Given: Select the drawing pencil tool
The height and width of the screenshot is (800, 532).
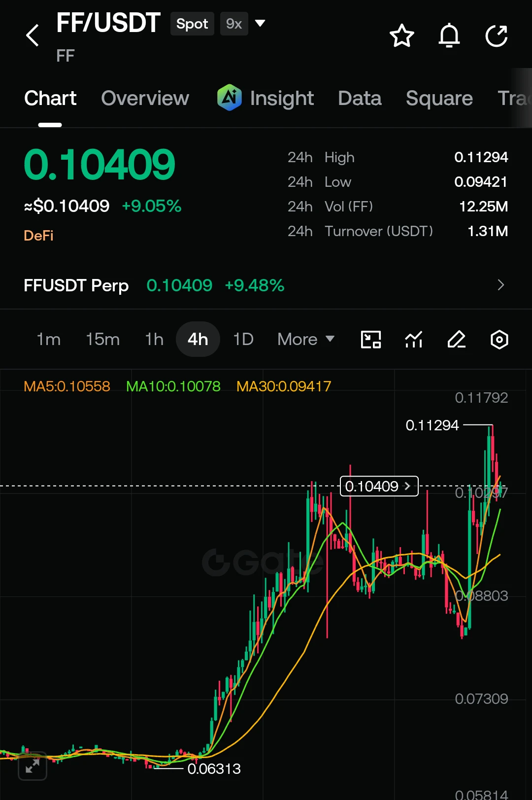Looking at the screenshot, I should point(457,340).
